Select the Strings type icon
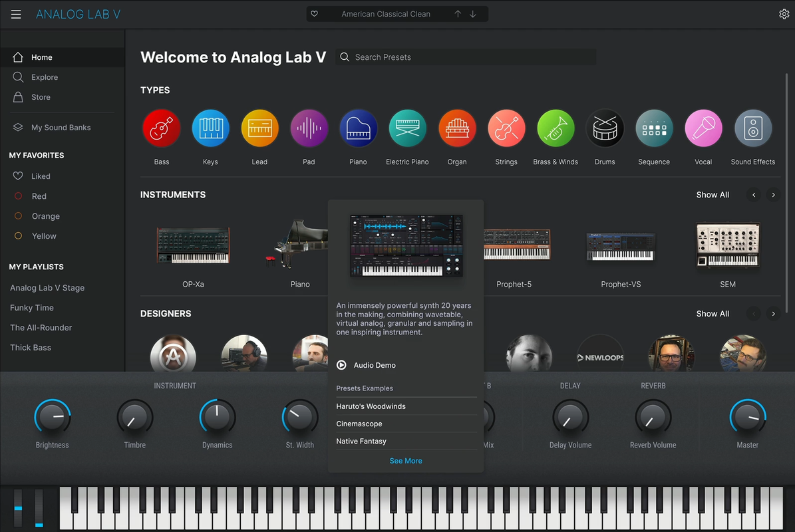 tap(506, 128)
